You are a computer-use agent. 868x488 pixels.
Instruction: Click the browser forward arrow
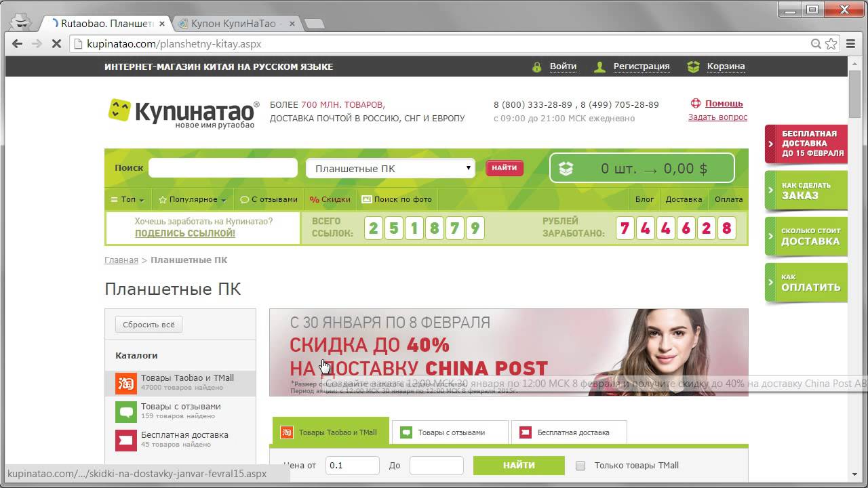[x=37, y=44]
